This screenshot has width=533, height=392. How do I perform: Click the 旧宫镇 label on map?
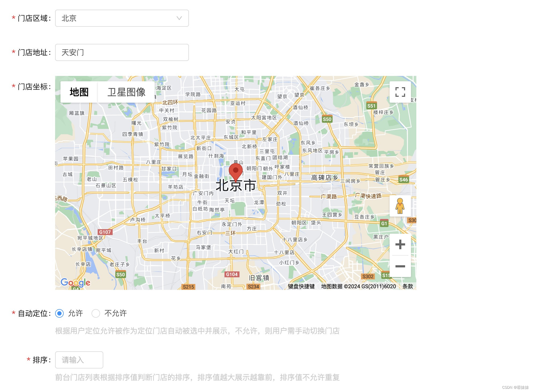259,278
